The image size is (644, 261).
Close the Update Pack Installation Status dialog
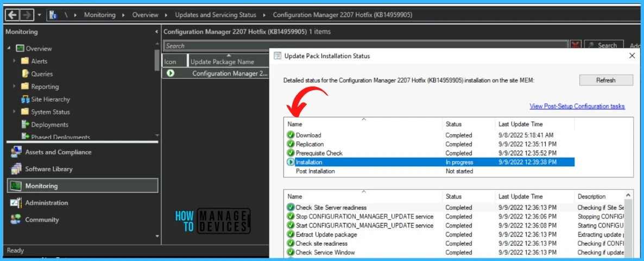pyautogui.click(x=632, y=56)
